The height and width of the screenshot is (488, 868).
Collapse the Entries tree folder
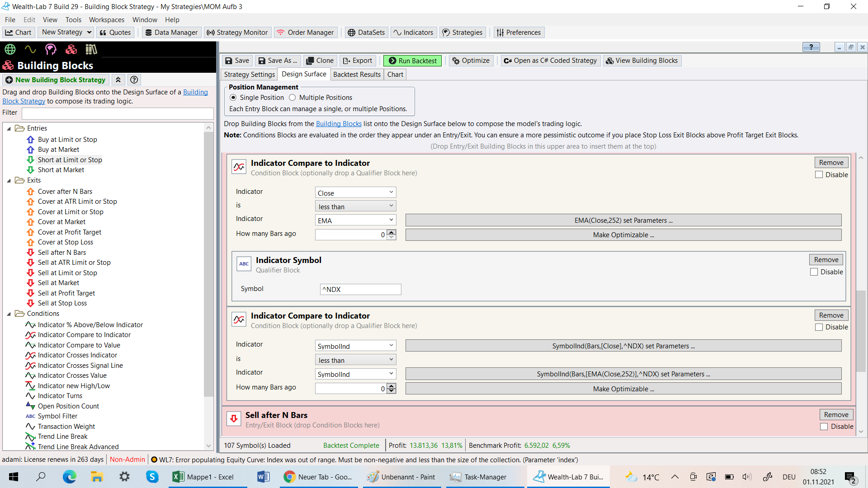(x=9, y=129)
